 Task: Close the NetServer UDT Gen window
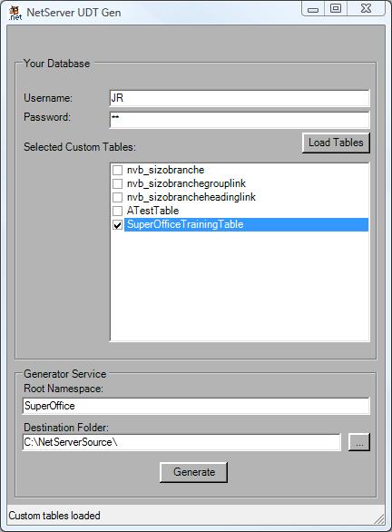[x=367, y=9]
